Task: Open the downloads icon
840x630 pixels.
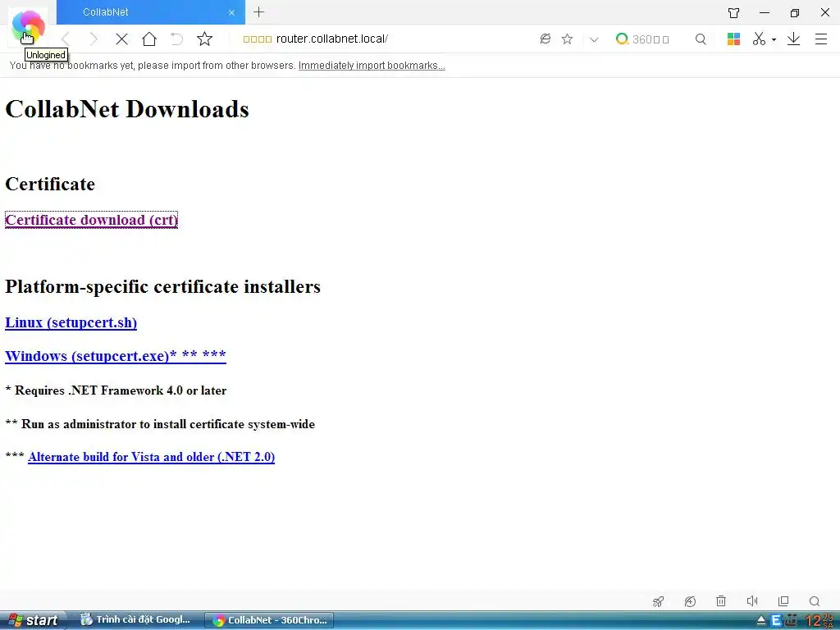Action: [793, 39]
